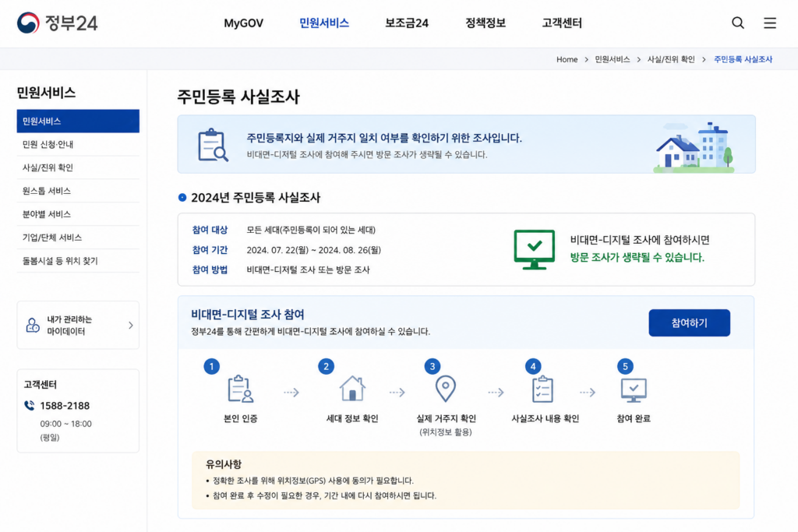Click 주민등록 사실조사 breadcrumb link
The height and width of the screenshot is (532, 798).
click(743, 59)
